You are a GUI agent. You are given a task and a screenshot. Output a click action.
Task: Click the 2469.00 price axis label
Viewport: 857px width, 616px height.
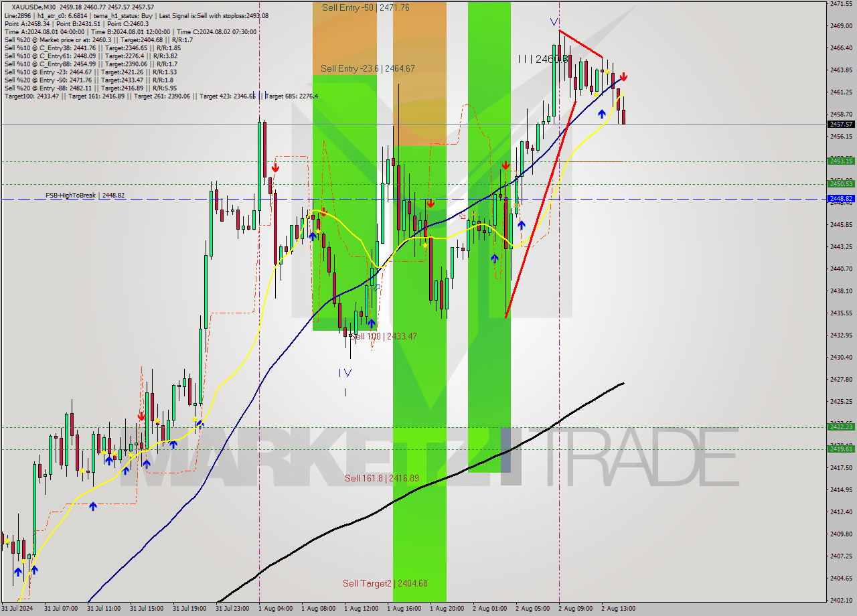click(x=841, y=25)
